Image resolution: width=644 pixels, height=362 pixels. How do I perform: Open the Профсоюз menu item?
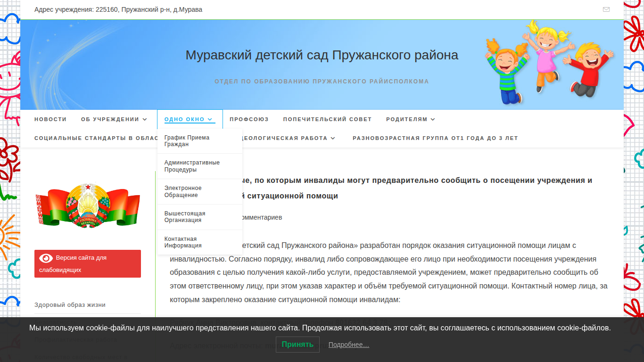tap(249, 119)
